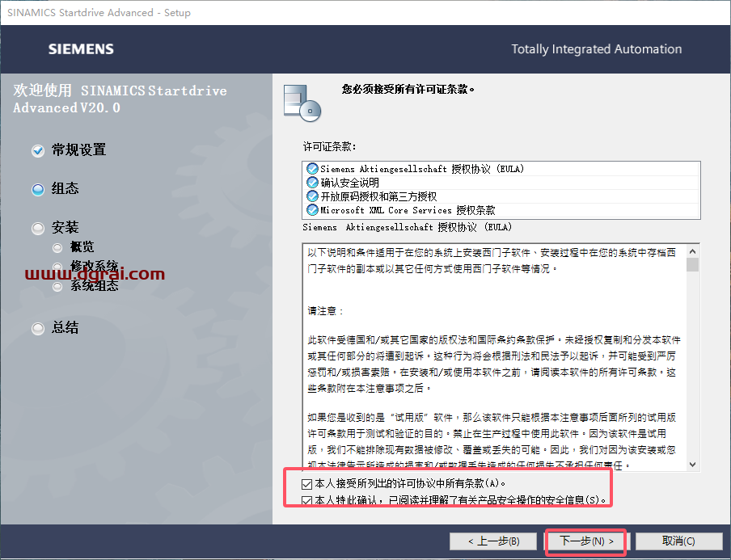731x560 pixels.
Task: Click the Siemens EULA row check icon
Action: (x=312, y=169)
